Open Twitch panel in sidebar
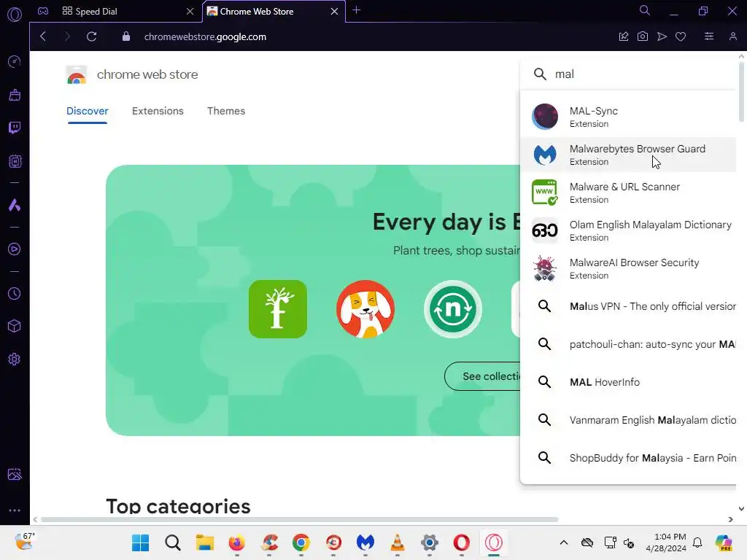 [x=15, y=128]
